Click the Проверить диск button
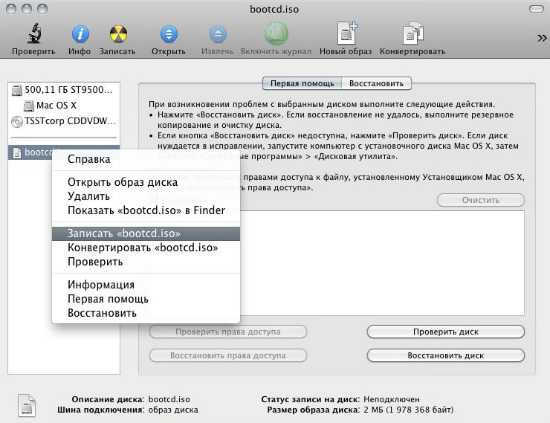 click(445, 332)
